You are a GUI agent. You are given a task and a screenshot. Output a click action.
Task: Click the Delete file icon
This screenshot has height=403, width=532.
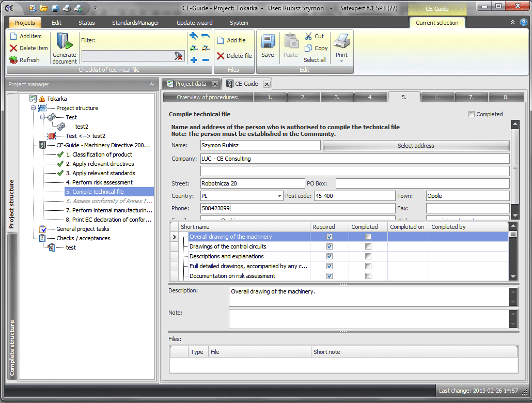click(x=221, y=56)
